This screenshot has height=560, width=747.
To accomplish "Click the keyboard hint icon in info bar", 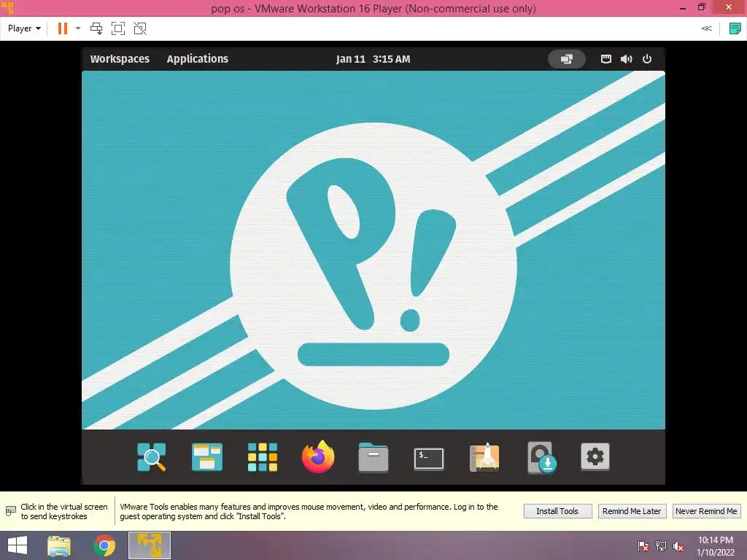I will (x=10, y=511).
